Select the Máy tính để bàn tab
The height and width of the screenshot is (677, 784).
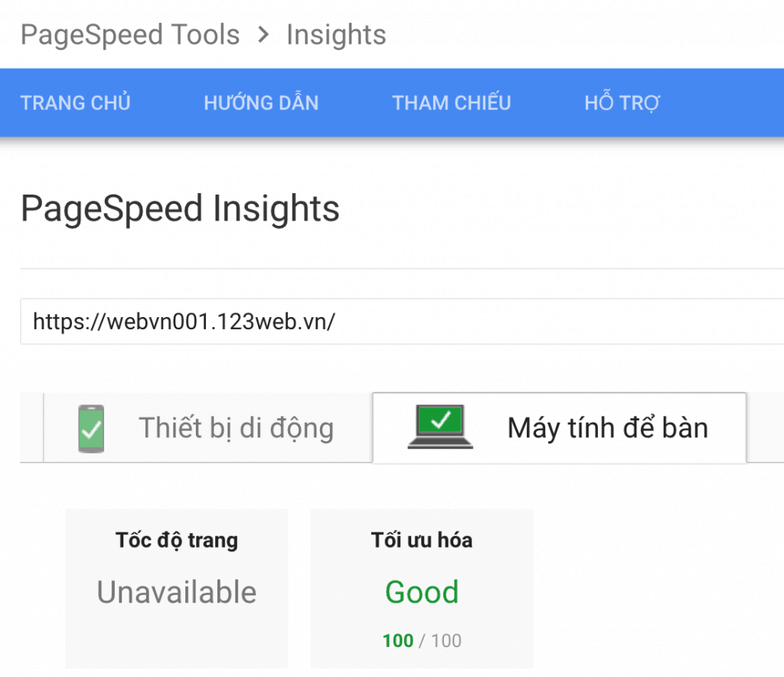click(607, 427)
